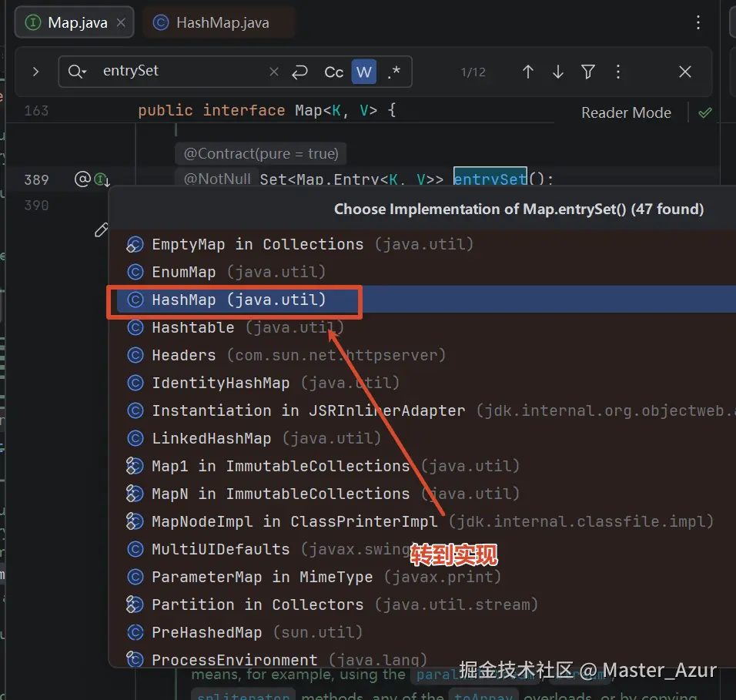The width and height of the screenshot is (736, 700).
Task: Select MultiUIDefaults implementation
Action: [x=422, y=549]
